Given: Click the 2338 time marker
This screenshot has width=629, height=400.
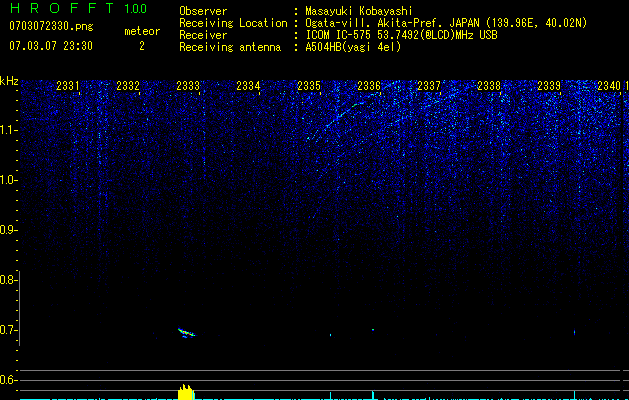Looking at the screenshot, I should [489, 86].
